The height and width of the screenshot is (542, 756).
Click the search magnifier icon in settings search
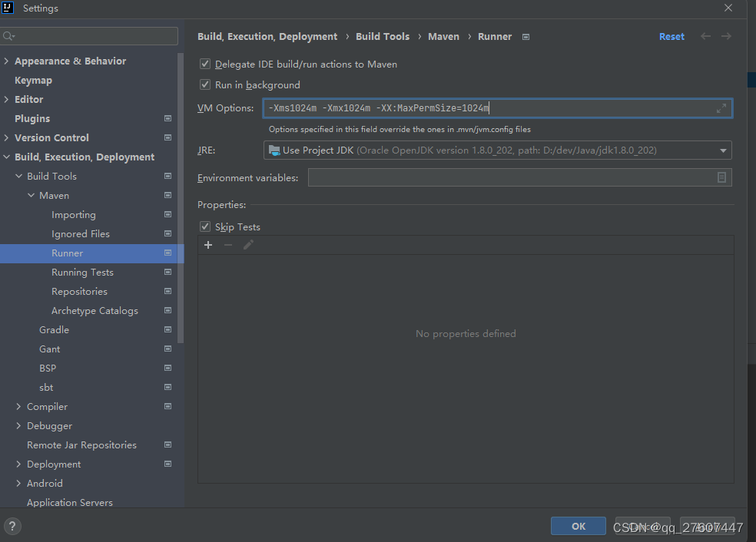8,36
